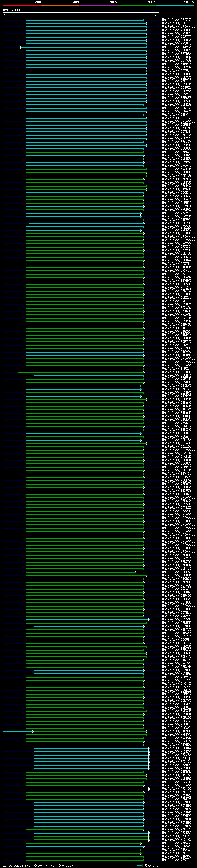Click the =50char scale legend
The height and width of the screenshot is (868, 197).
point(147,865)
